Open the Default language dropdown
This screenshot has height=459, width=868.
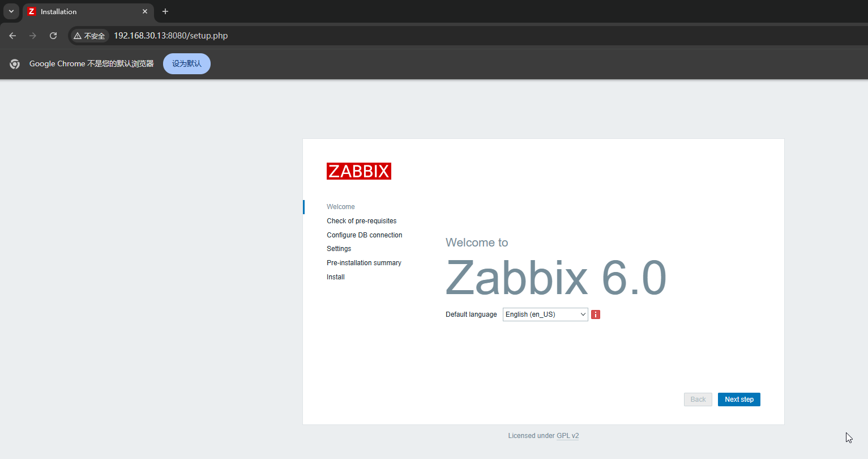tap(545, 314)
